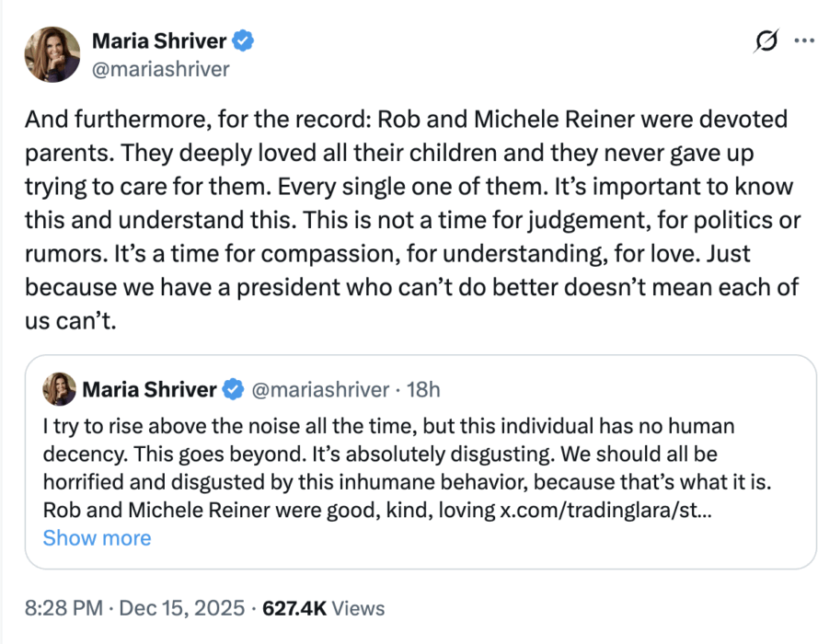
Task: Click the Views label beside the count
Action: point(358,608)
